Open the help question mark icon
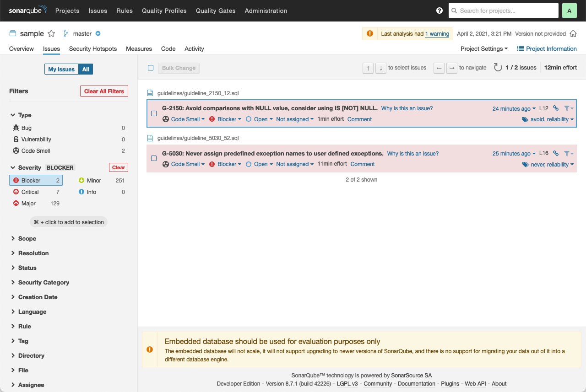 pos(439,11)
